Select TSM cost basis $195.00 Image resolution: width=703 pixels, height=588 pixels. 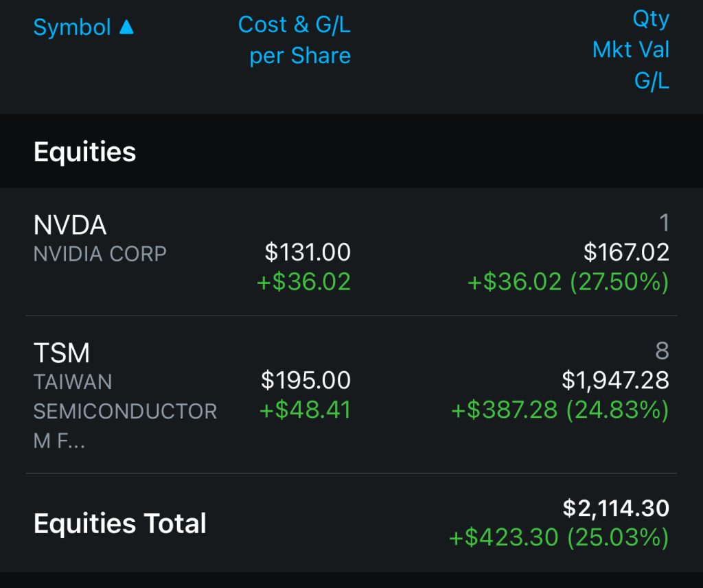tap(306, 380)
